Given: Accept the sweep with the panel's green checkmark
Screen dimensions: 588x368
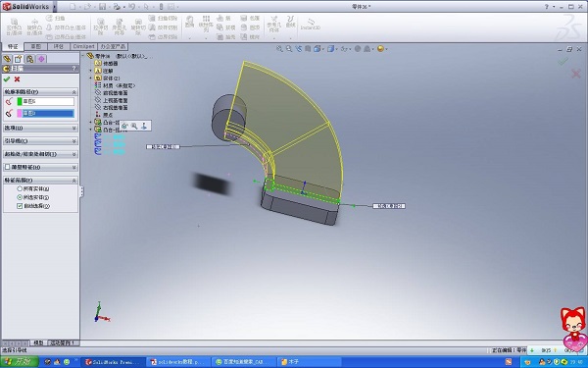Looking at the screenshot, I should (x=7, y=79).
